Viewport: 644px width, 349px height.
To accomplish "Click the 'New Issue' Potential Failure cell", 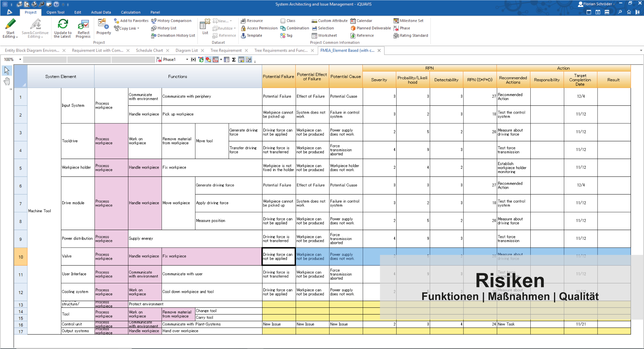I will point(279,324).
